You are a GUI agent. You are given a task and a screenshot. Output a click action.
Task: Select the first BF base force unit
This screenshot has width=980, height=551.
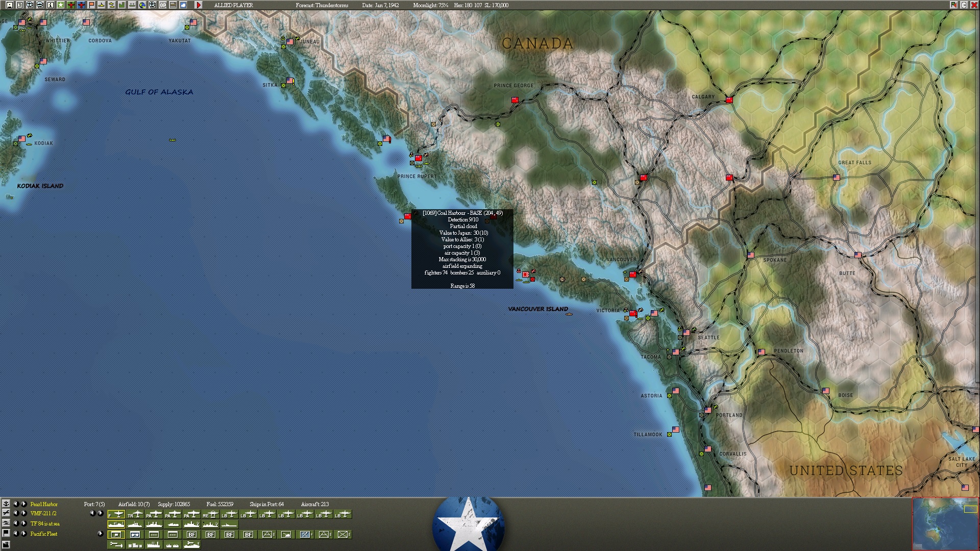pyautogui.click(x=191, y=535)
